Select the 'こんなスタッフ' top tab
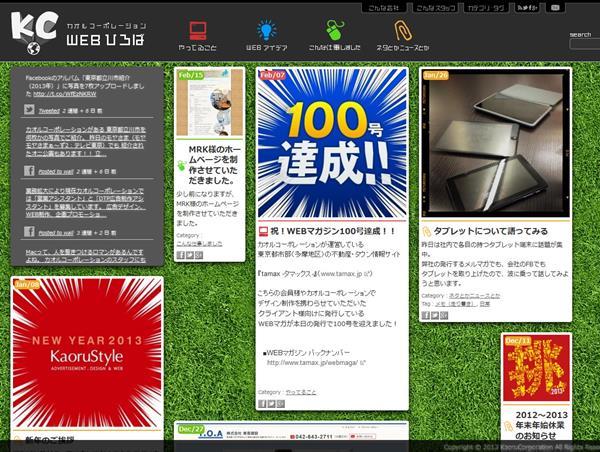600x452 pixels. point(435,8)
